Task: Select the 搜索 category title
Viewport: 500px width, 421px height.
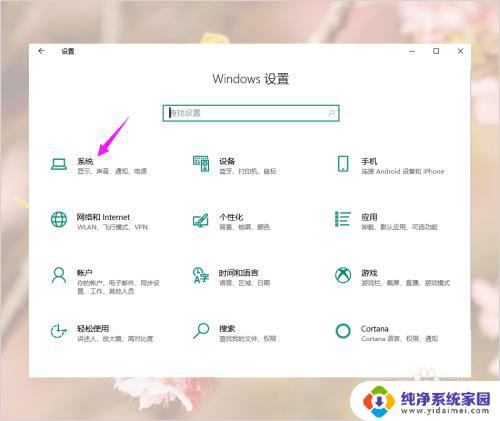Action: [227, 329]
